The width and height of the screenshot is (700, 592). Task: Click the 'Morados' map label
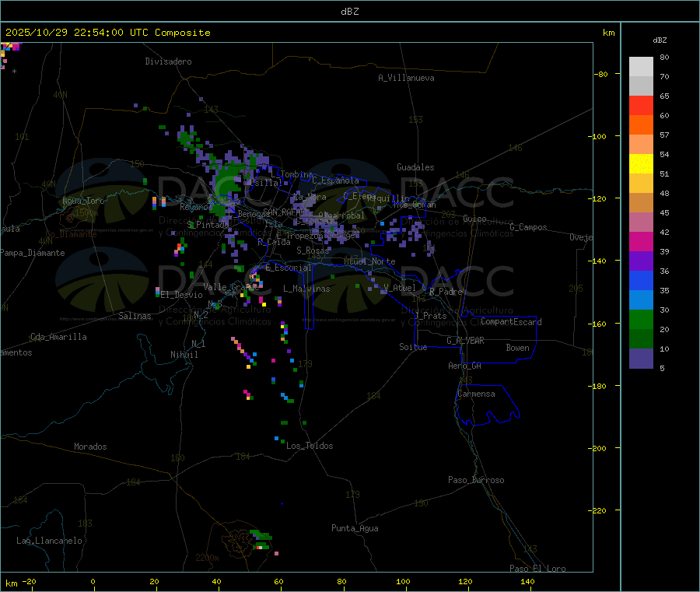tap(90, 447)
